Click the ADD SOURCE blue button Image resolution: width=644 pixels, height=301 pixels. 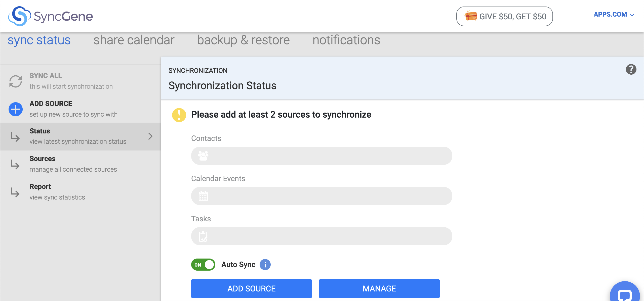251,288
